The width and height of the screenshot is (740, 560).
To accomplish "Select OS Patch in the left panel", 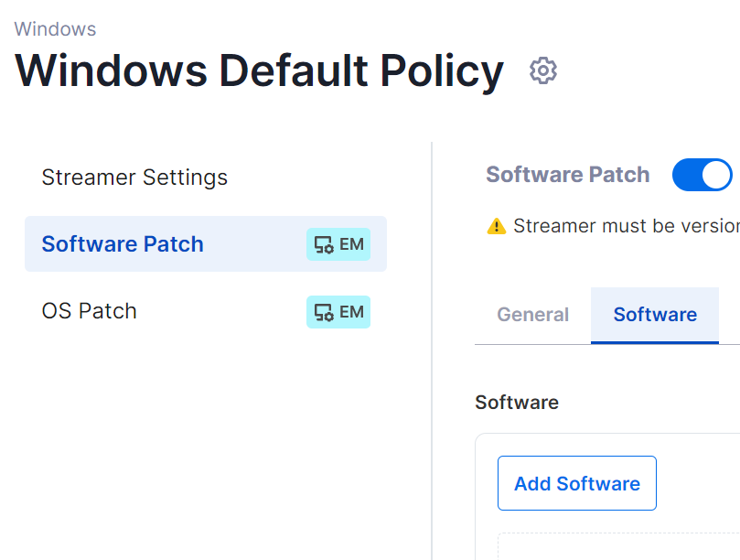I will tap(89, 311).
